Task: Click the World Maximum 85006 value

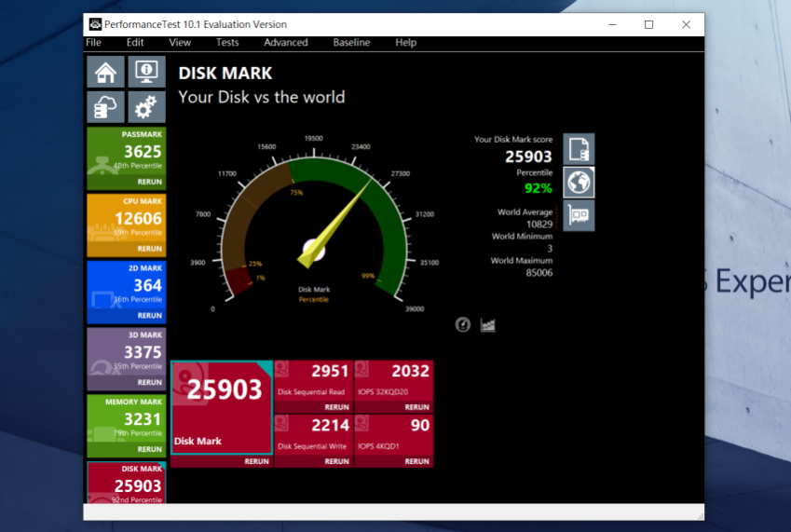Action: 539,273
